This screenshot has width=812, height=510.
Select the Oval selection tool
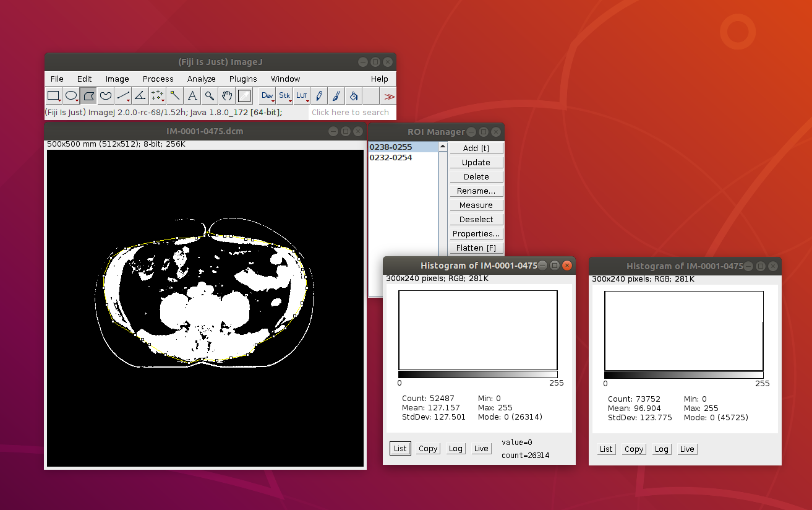click(x=71, y=96)
